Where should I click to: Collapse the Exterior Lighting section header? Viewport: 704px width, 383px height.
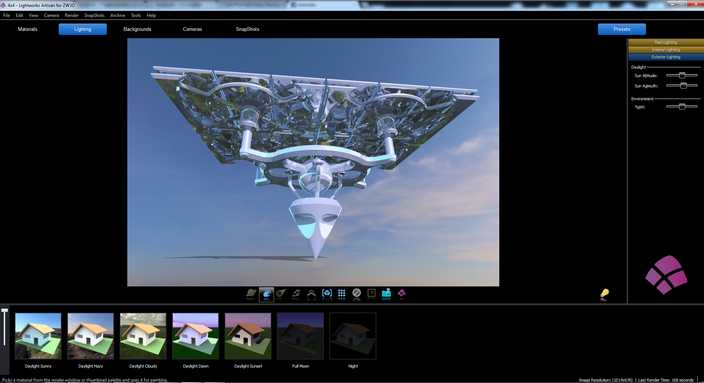click(665, 57)
